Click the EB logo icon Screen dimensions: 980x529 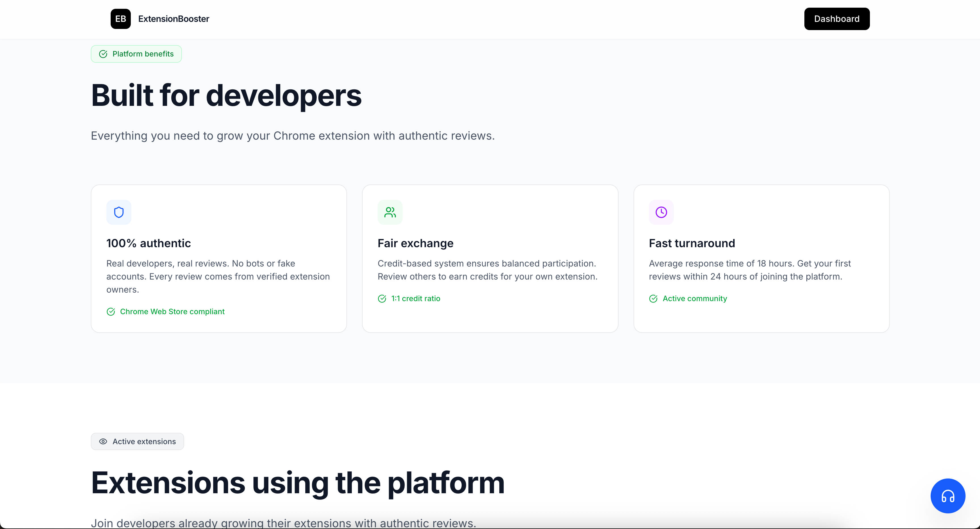[x=121, y=19]
